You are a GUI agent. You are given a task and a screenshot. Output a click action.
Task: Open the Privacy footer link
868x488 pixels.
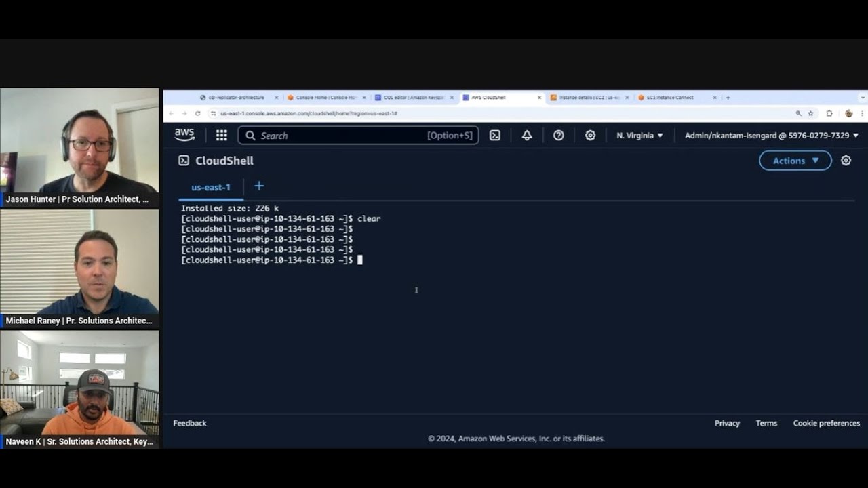tap(727, 423)
